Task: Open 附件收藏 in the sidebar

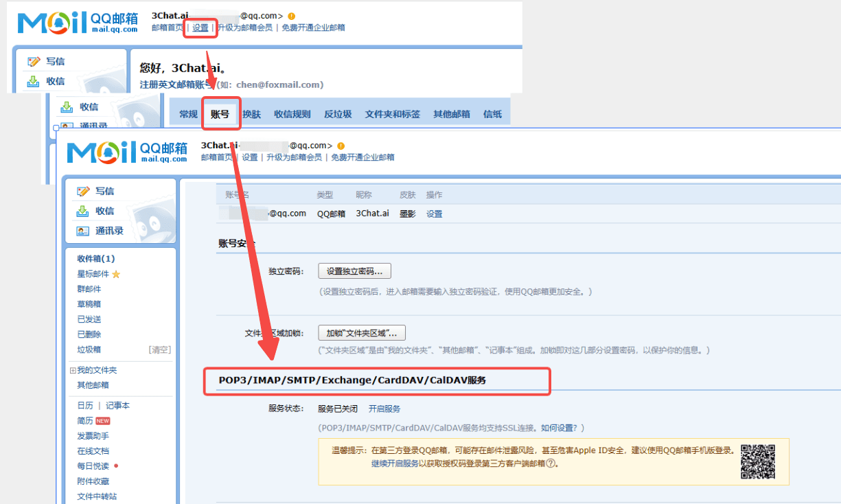Action: tap(93, 481)
